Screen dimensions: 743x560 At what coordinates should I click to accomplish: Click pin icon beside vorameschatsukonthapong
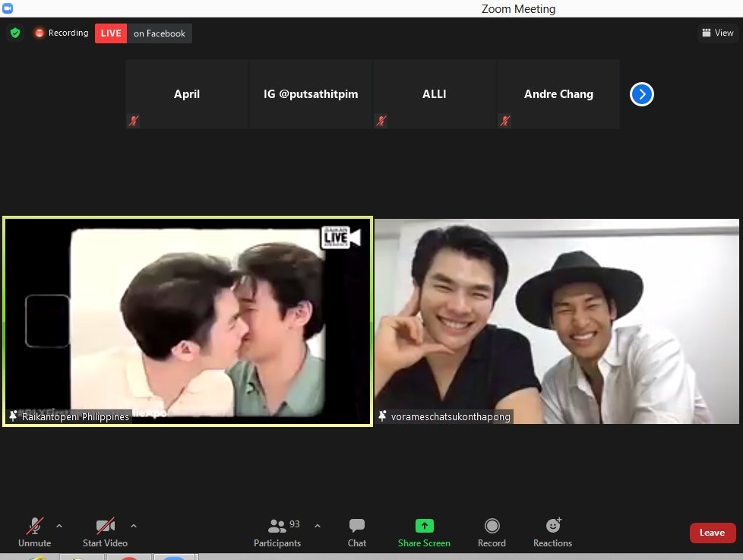(x=382, y=416)
